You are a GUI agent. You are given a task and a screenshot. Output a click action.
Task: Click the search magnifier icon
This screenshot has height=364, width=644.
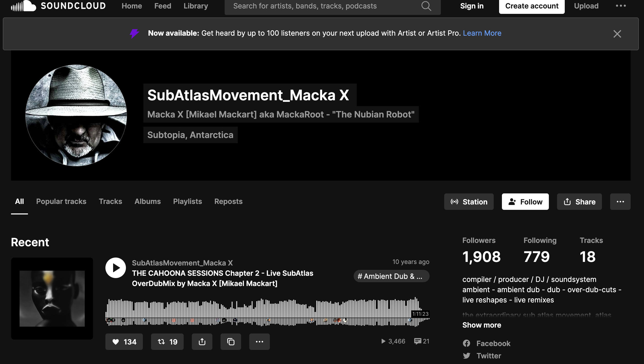click(x=426, y=6)
